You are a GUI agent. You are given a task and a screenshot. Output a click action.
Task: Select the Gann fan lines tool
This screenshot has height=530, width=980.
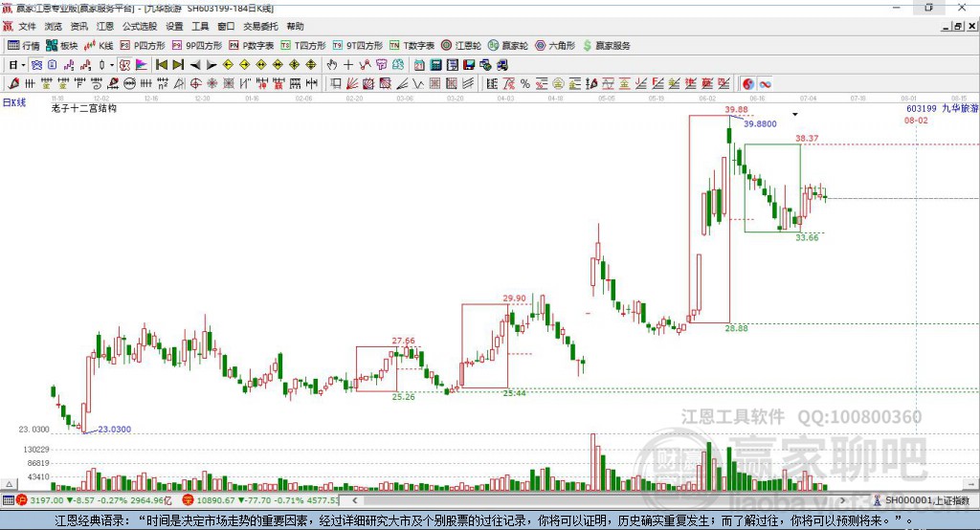352,84
